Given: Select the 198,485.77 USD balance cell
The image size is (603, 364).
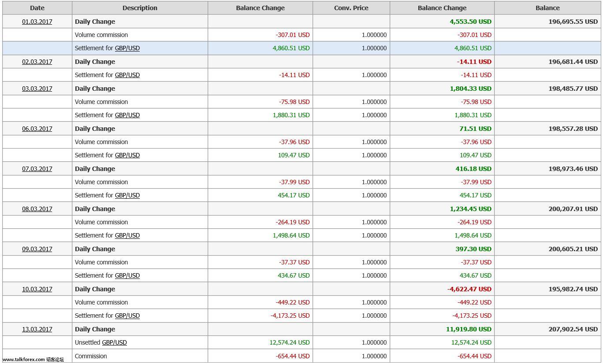Looking at the screenshot, I should pyautogui.click(x=547, y=89).
